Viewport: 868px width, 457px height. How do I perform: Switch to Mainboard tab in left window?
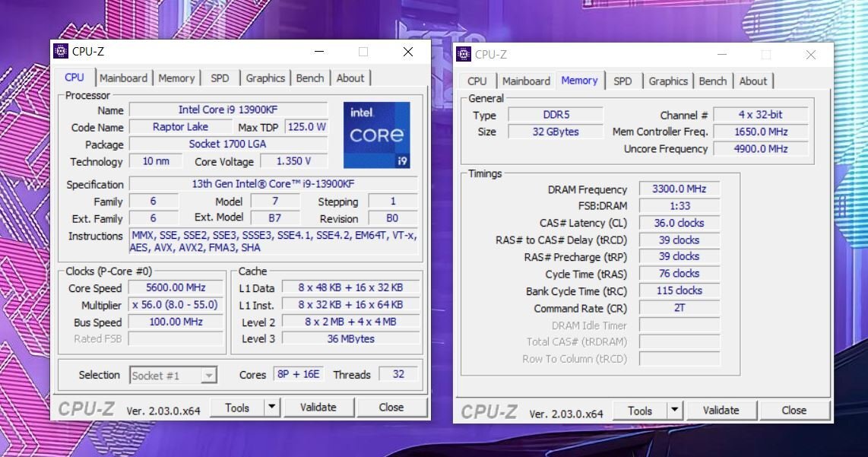[123, 78]
